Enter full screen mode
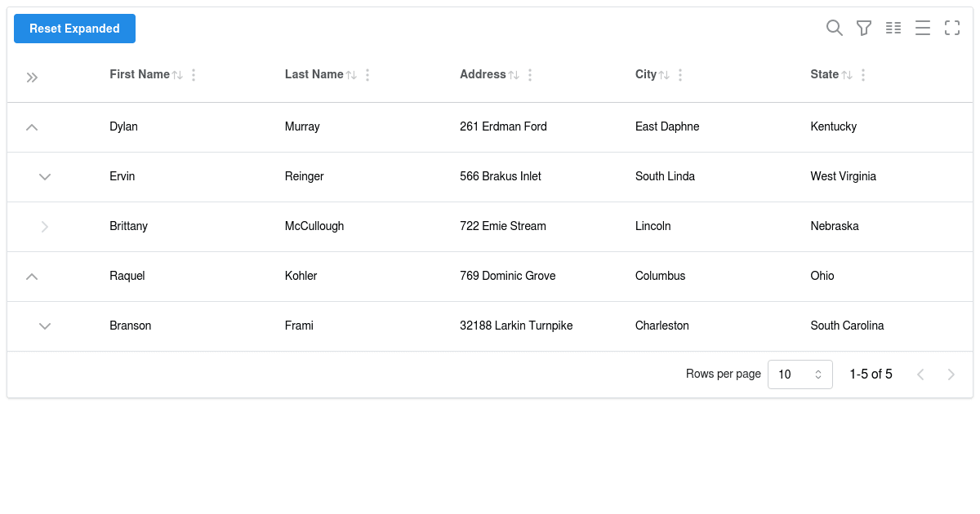 pos(952,29)
